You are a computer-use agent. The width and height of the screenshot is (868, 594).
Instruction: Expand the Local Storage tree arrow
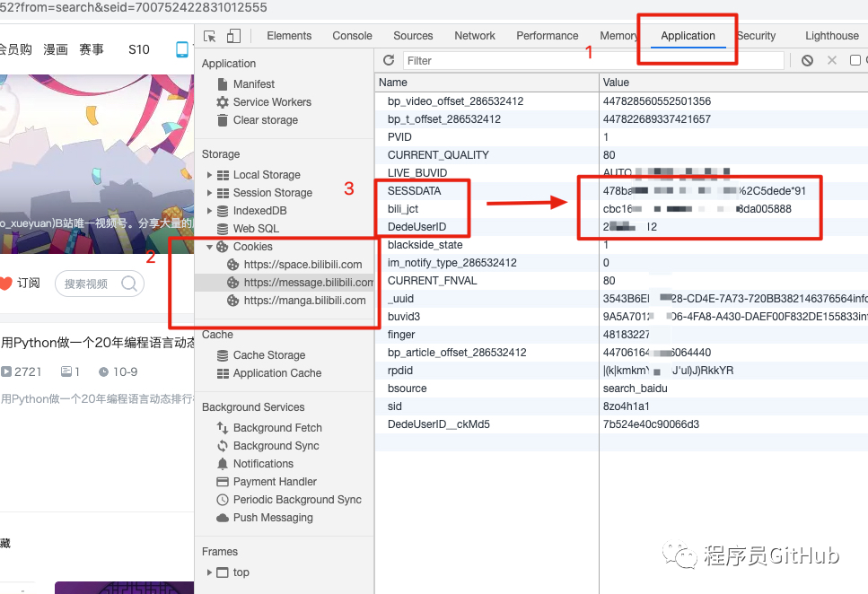(x=209, y=175)
